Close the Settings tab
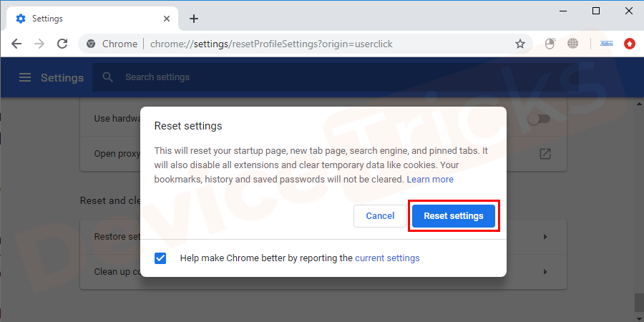This screenshot has width=644, height=322. pyautogui.click(x=167, y=19)
